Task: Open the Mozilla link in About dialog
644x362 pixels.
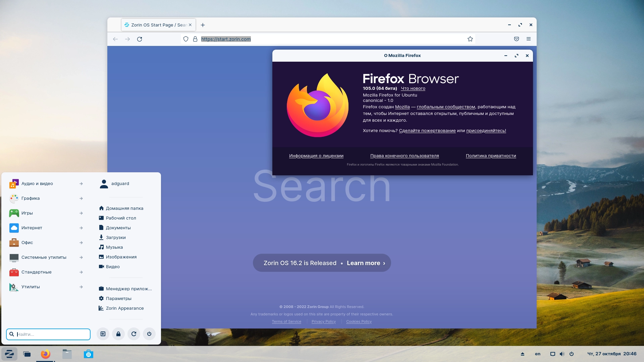Action: pyautogui.click(x=402, y=107)
